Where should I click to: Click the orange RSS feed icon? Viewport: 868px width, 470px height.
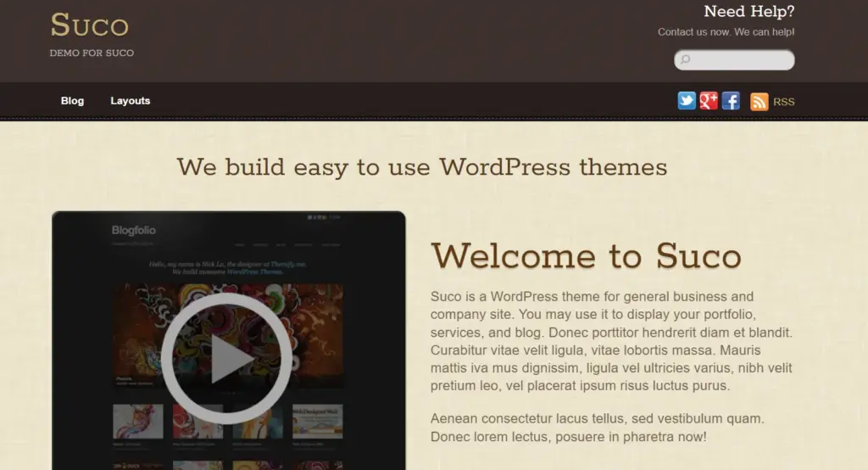(759, 102)
